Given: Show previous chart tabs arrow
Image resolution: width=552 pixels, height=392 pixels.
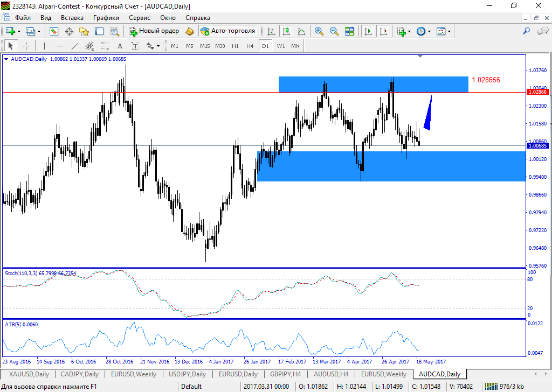Looking at the screenshot, I should (536, 374).
